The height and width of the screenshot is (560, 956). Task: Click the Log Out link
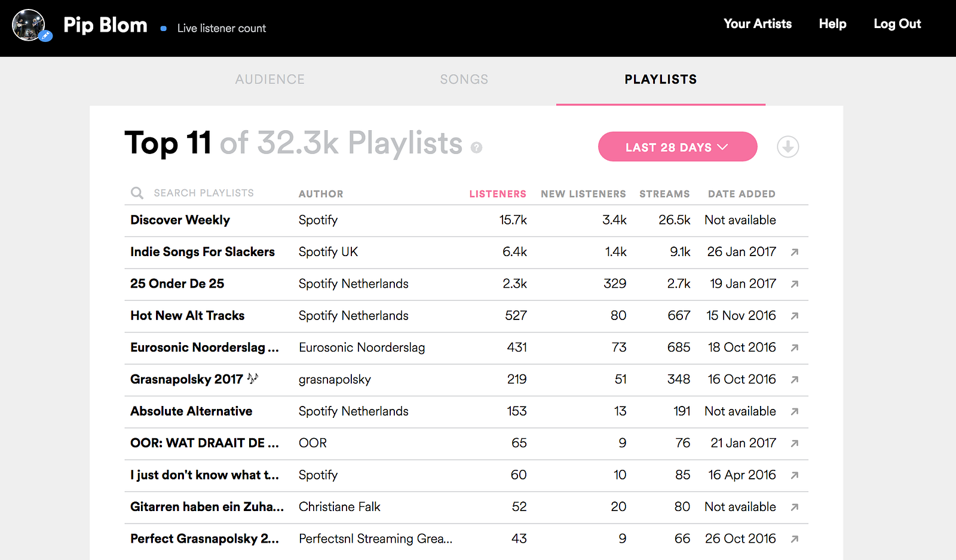[x=897, y=24]
